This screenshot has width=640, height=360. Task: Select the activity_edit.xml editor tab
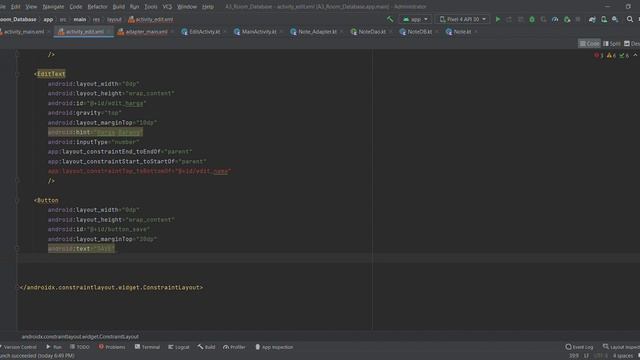point(84,32)
